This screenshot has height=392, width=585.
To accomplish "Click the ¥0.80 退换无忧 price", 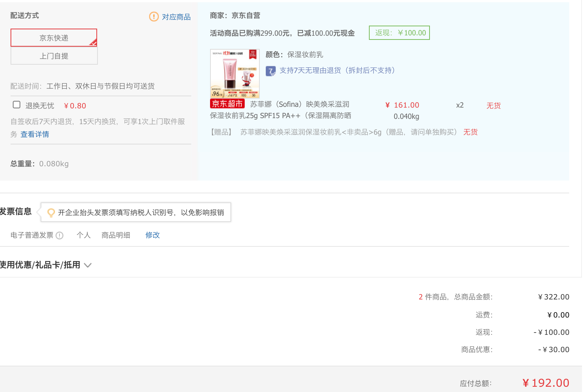I will (75, 106).
